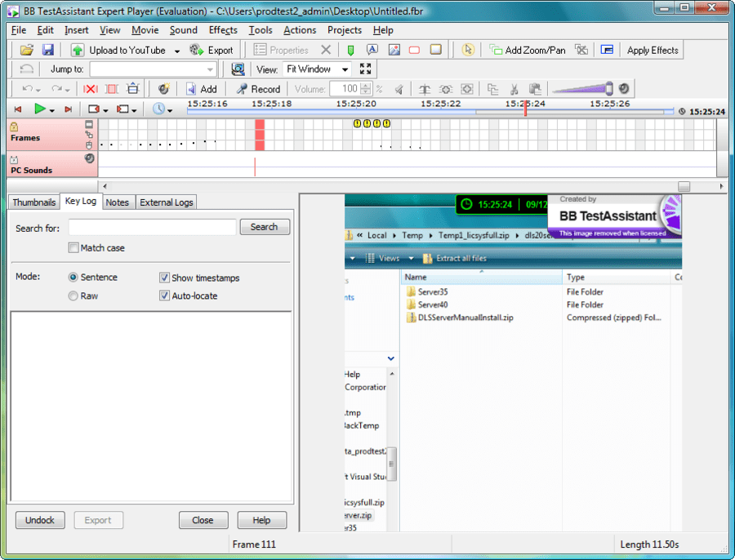The width and height of the screenshot is (735, 560).
Task: Click the scissors cut icon
Action: pyautogui.click(x=514, y=88)
